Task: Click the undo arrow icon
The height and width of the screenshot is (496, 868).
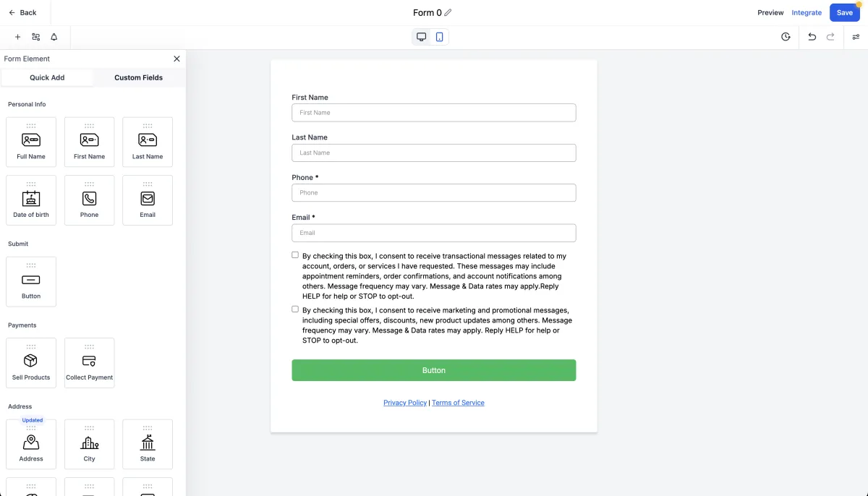Action: coord(812,37)
